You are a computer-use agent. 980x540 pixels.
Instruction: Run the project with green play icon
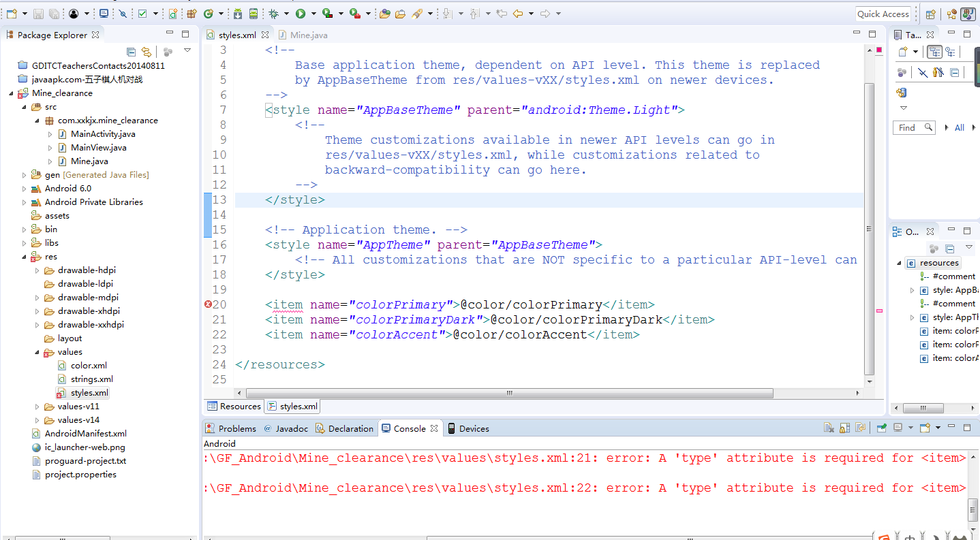300,14
